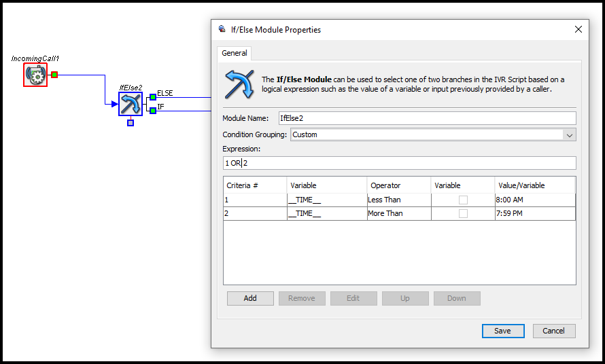Click the ELSE branch label

click(165, 93)
